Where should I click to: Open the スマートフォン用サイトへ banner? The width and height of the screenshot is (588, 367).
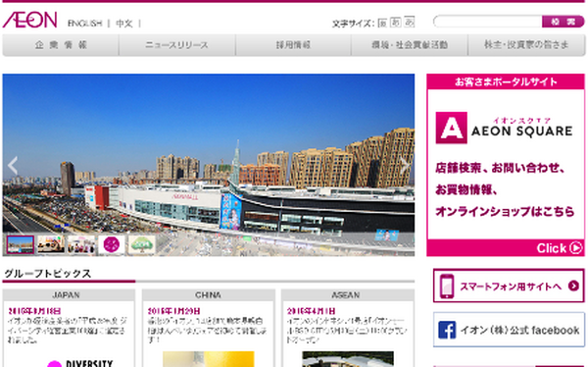509,286
